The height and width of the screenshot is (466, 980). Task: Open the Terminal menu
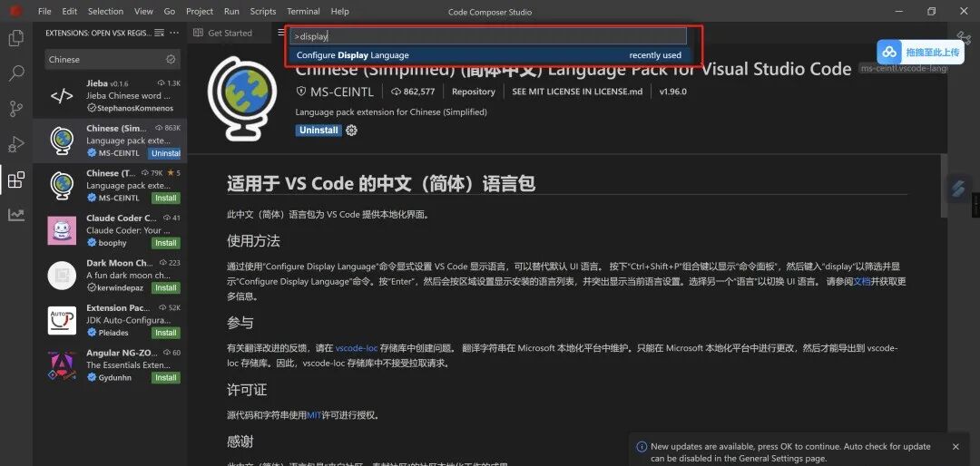[303, 11]
